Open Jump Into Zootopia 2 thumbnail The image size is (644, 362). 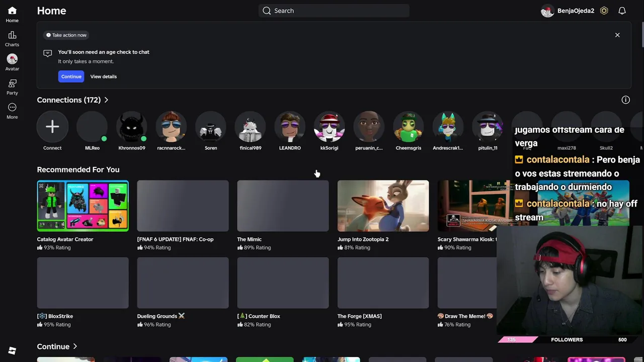pyautogui.click(x=383, y=206)
